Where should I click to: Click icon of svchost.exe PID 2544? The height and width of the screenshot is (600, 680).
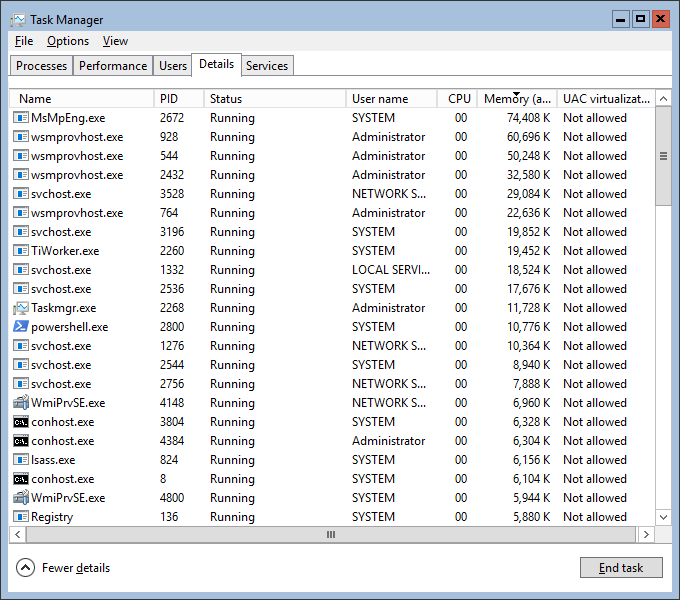pyautogui.click(x=20, y=365)
